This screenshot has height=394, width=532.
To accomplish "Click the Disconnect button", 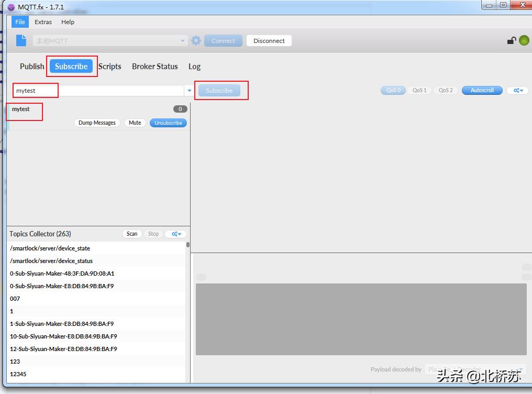I will point(269,41).
